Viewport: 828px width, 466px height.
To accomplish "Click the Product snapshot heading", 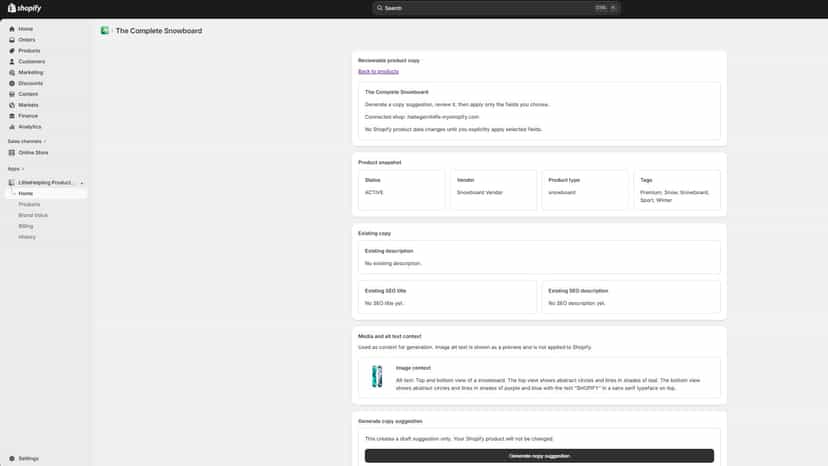I will point(380,162).
